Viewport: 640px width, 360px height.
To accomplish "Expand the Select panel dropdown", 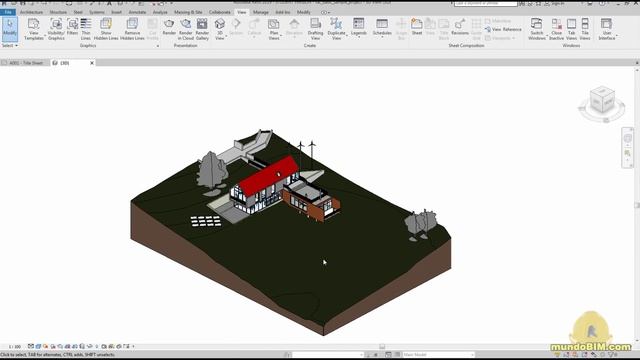I will 9,46.
